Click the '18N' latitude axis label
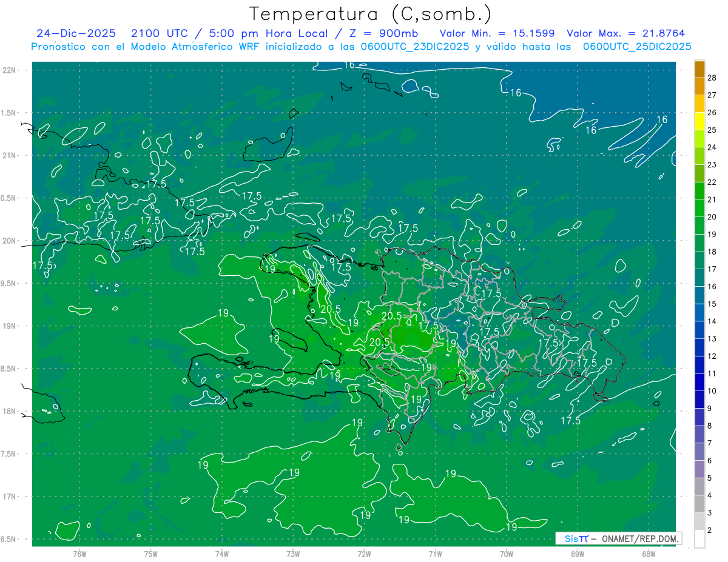 (x=9, y=412)
